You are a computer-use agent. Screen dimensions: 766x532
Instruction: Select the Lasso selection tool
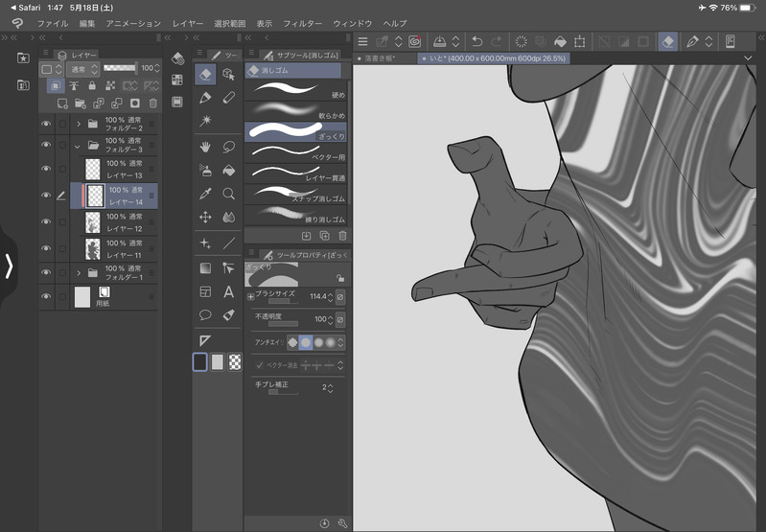tap(228, 147)
